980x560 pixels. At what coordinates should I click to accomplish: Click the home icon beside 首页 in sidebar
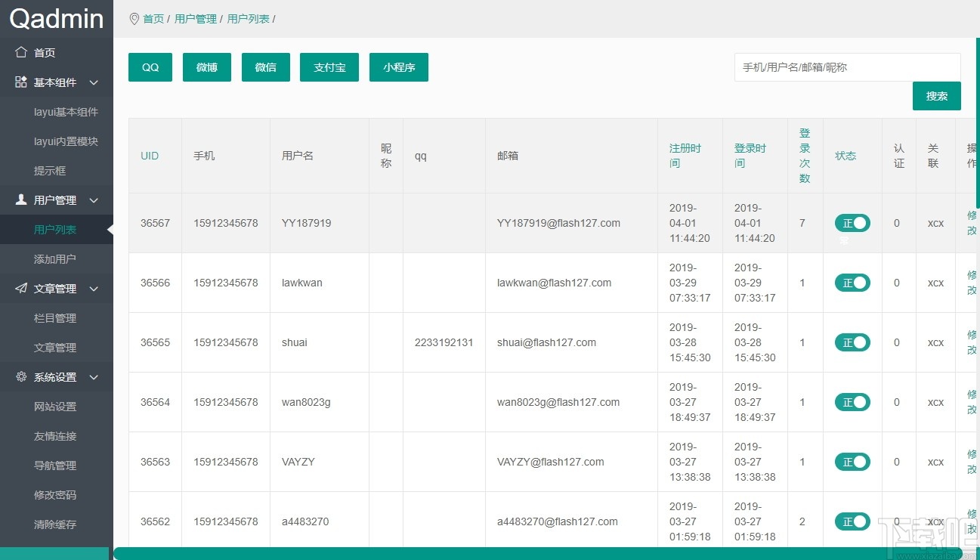coord(21,52)
